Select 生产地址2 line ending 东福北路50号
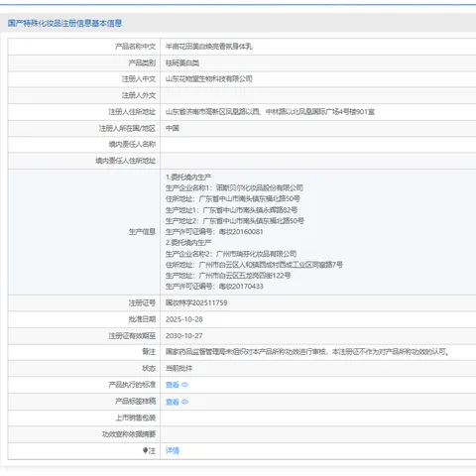Image resolution: width=476 pixels, height=476 pixels. [235, 221]
